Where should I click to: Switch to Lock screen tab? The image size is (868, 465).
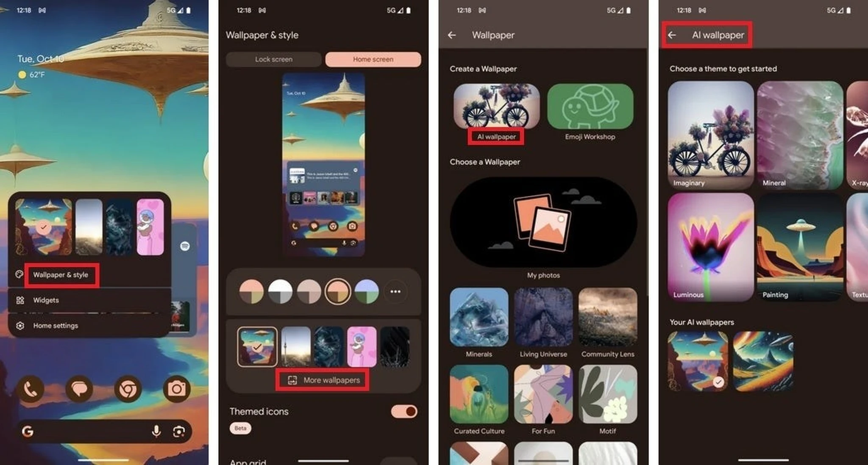274,59
